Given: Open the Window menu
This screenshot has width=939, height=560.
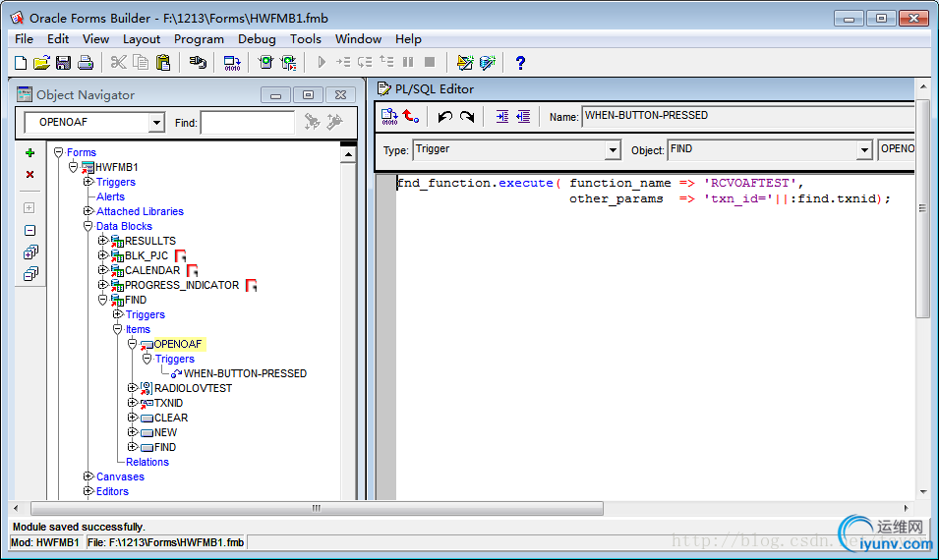Looking at the screenshot, I should [x=358, y=39].
